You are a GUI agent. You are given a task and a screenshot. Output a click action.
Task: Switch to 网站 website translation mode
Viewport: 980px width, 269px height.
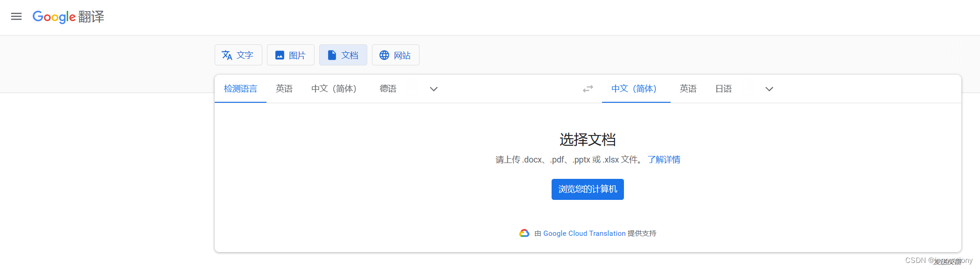pos(395,55)
